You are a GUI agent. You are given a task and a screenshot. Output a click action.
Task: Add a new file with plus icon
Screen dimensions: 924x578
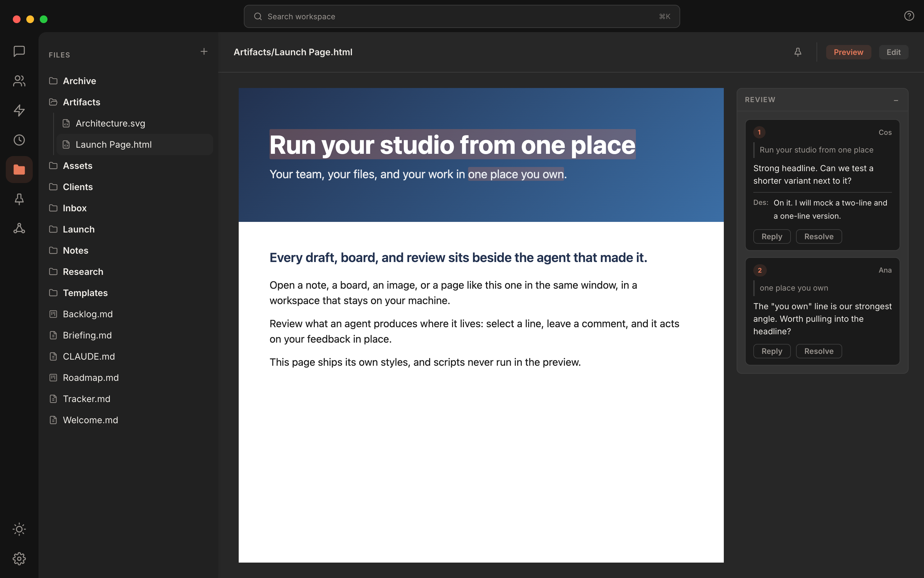(x=204, y=52)
